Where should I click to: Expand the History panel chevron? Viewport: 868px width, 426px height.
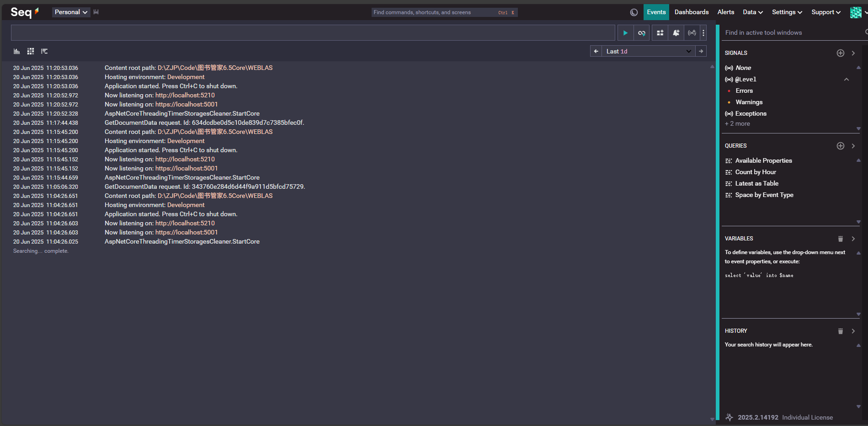[x=853, y=331]
